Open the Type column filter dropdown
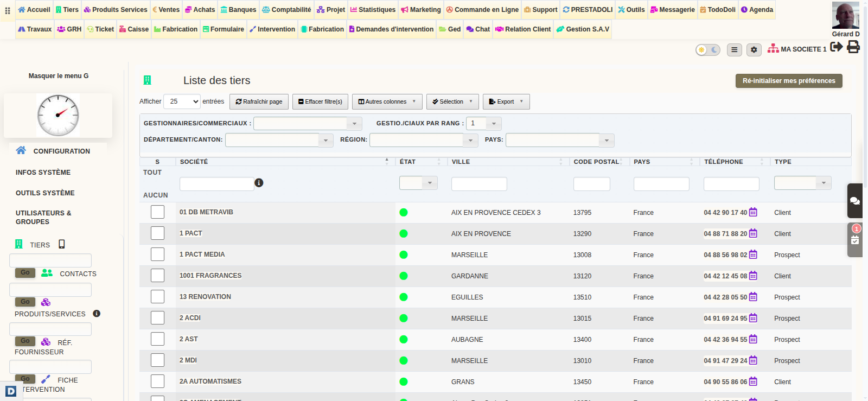Screen dimensions: 868x401 pyautogui.click(x=803, y=183)
